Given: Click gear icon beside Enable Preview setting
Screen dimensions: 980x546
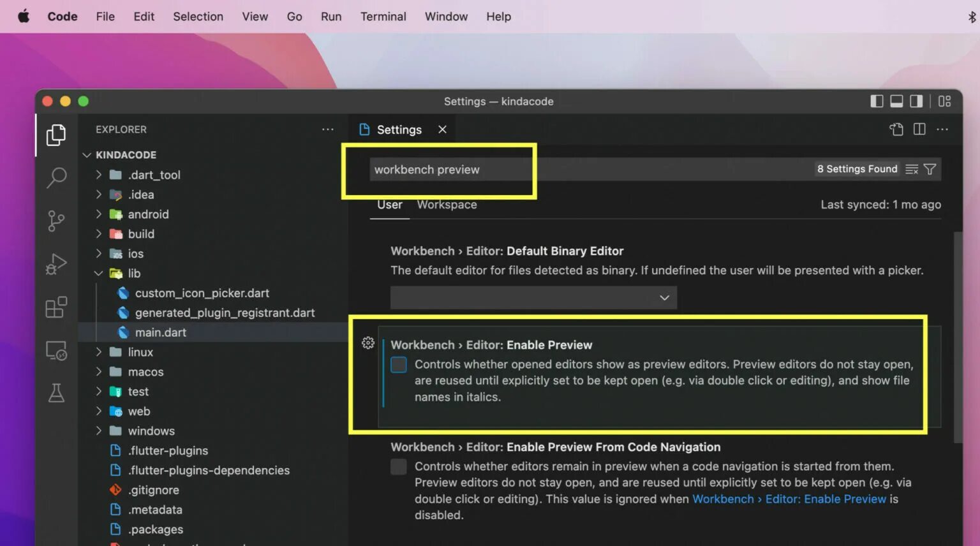Looking at the screenshot, I should pos(368,343).
